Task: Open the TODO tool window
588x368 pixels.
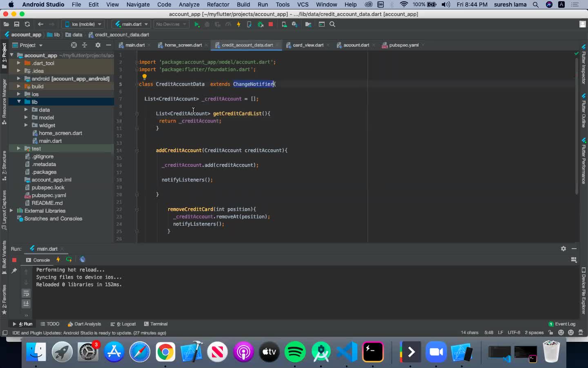Action: pos(50,324)
